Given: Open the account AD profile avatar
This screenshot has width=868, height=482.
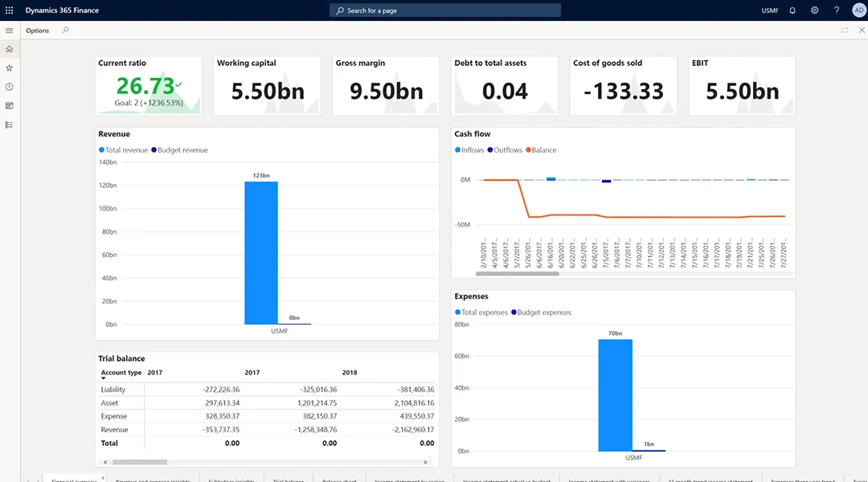Looking at the screenshot, I should coord(858,10).
